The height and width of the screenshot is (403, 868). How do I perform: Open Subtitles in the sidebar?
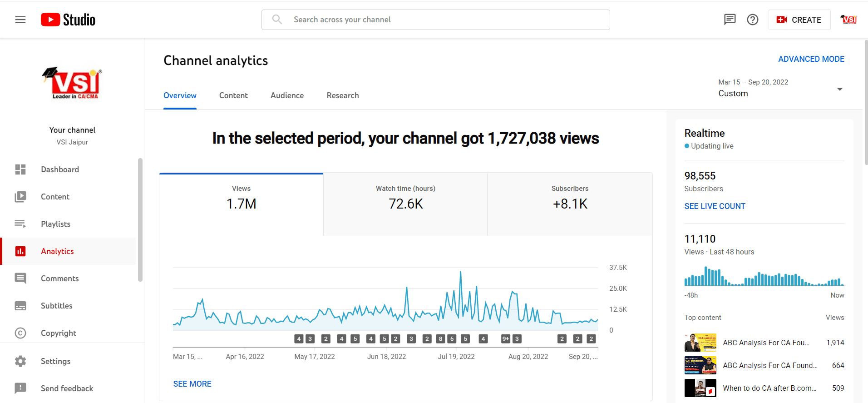coord(68,306)
